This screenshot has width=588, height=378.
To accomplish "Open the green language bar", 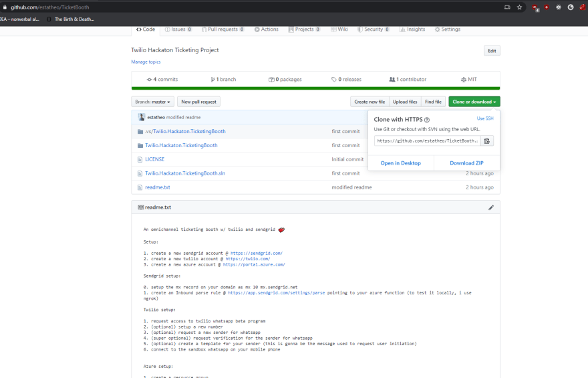I will (x=315, y=88).
